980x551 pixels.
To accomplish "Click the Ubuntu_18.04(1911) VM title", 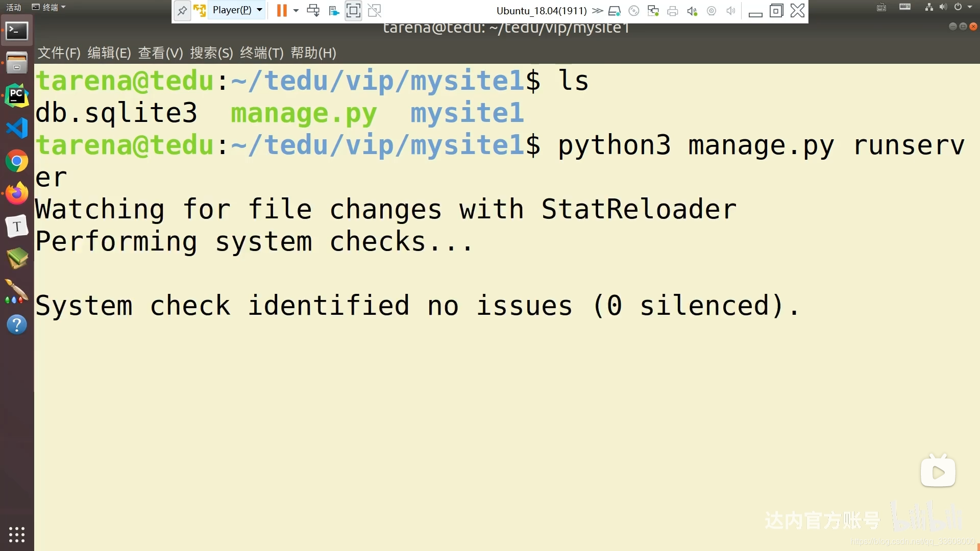I will tap(542, 11).
